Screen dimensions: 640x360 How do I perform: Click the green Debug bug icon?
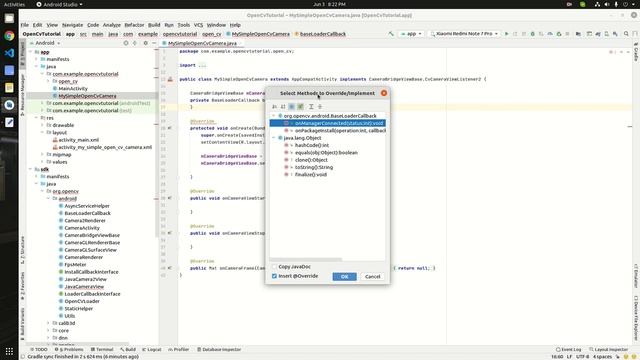tap(533, 34)
